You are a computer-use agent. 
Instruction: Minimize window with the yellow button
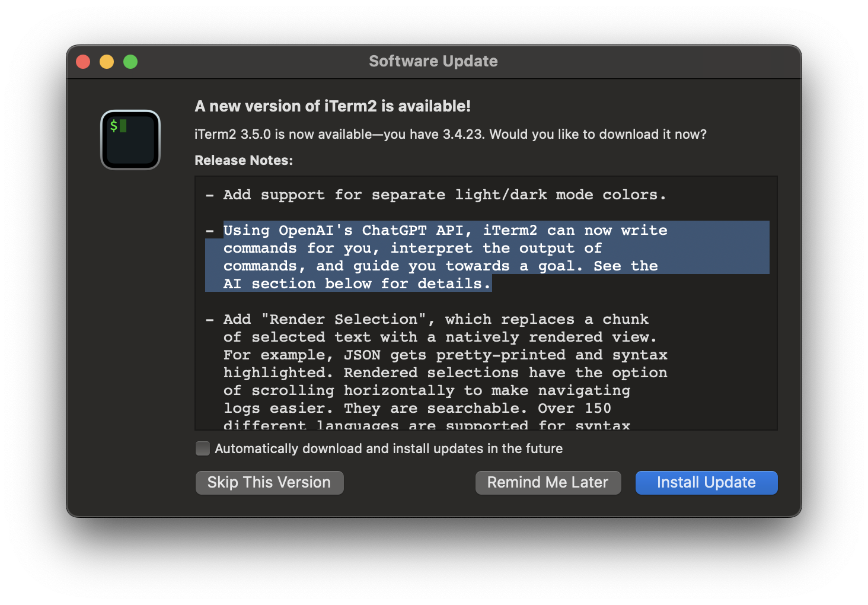[107, 62]
